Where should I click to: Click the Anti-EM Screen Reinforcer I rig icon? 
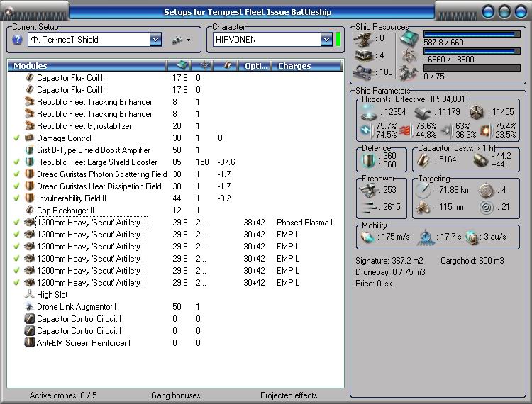(x=30, y=342)
